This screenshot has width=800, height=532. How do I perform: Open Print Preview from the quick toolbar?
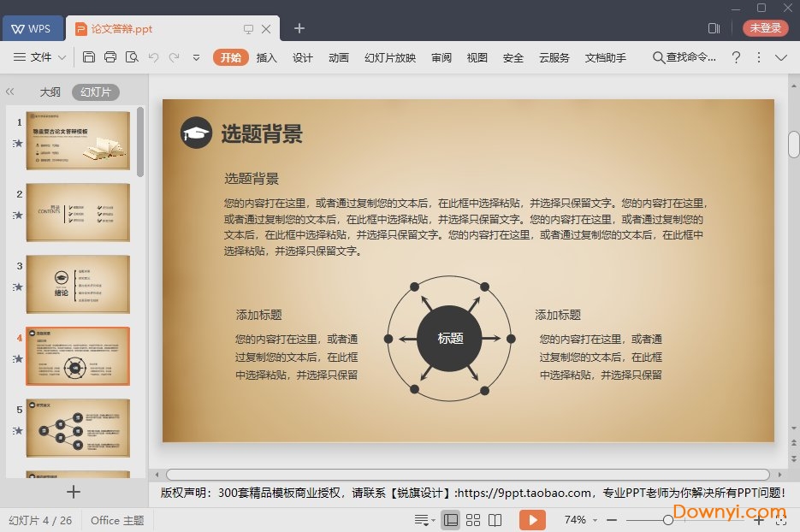point(132,57)
